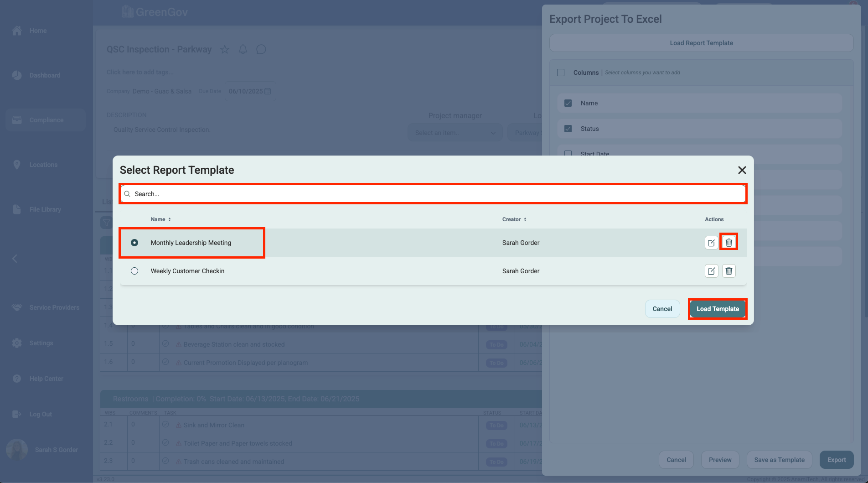868x483 pixels.
Task: Edit the Weekly Customer Checkin template
Action: pos(711,271)
